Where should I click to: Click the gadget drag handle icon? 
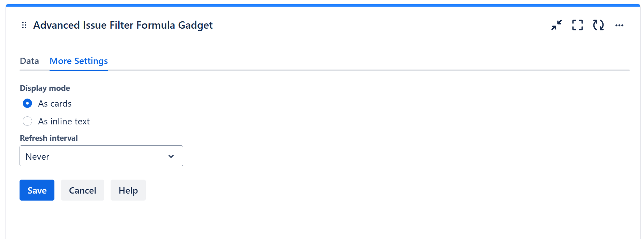tap(24, 25)
